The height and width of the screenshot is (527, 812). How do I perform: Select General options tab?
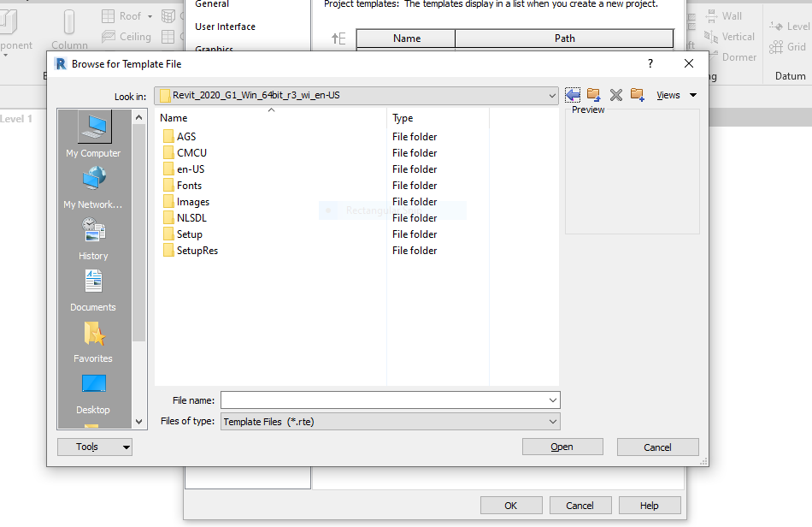[x=212, y=4]
